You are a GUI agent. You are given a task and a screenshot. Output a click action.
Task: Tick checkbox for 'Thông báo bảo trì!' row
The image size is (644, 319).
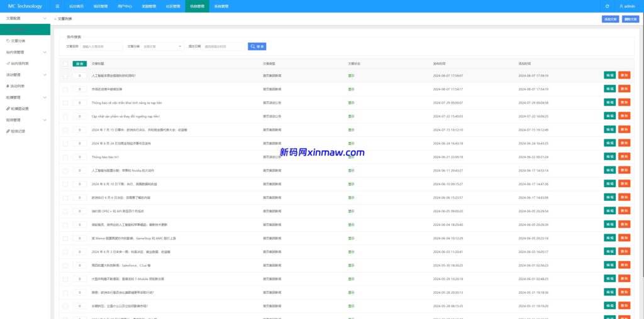pyautogui.click(x=65, y=157)
